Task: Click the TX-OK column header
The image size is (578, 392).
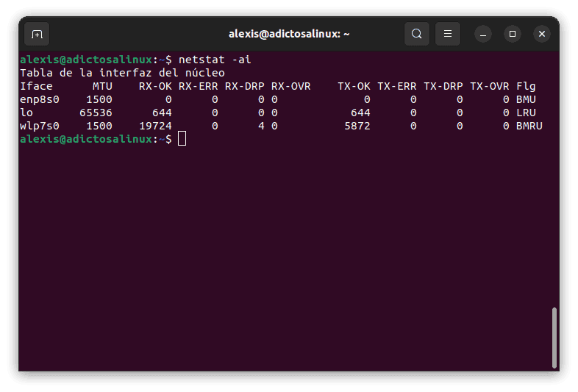Action: 354,86
